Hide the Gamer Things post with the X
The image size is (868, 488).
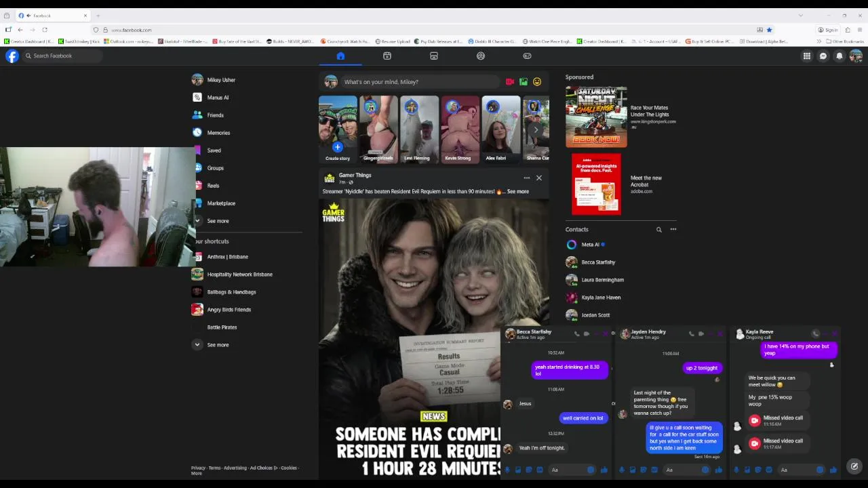539,178
